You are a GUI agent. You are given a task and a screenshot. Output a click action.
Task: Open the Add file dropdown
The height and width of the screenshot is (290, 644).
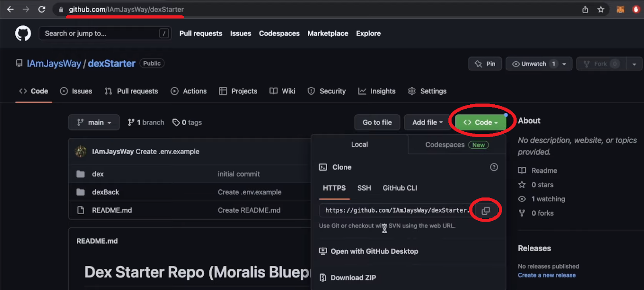coord(427,122)
